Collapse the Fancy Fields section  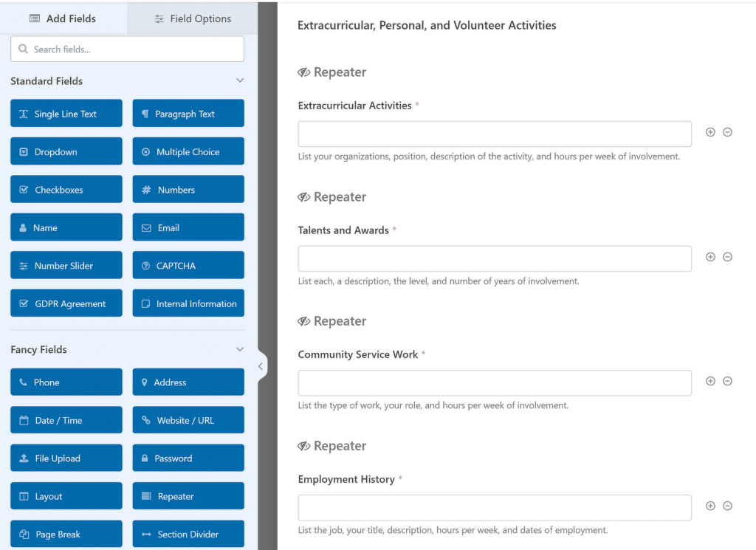239,348
